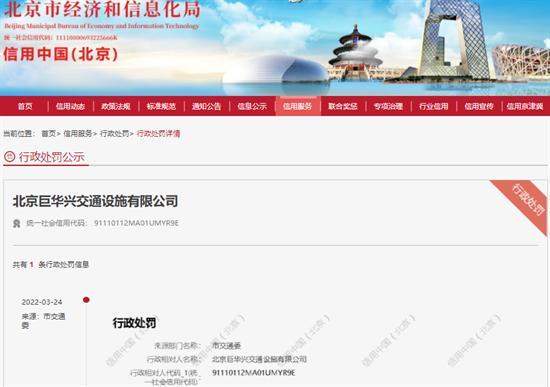The width and height of the screenshot is (550, 387).
Task: Click the 信用中国(北京) site title
Action: 60,54
